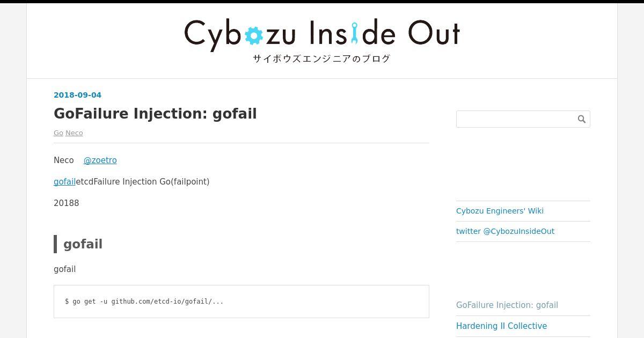644x338 pixels.
Task: Click the go get command code block
Action: (x=241, y=302)
